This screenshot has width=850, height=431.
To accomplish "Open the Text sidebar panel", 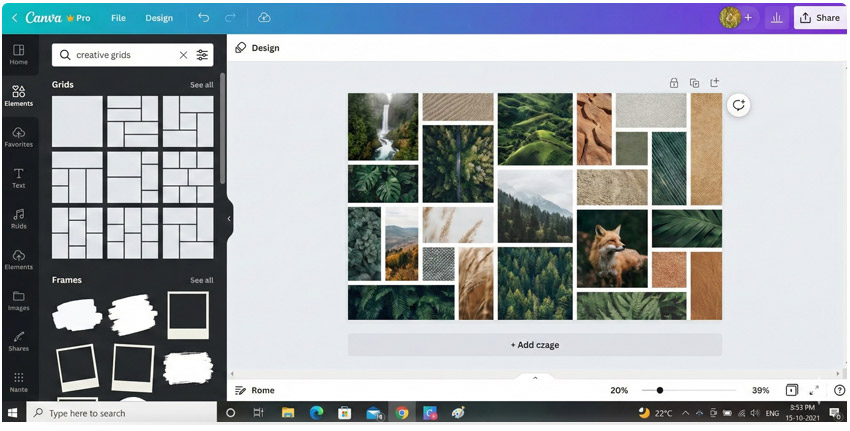I will point(18,178).
